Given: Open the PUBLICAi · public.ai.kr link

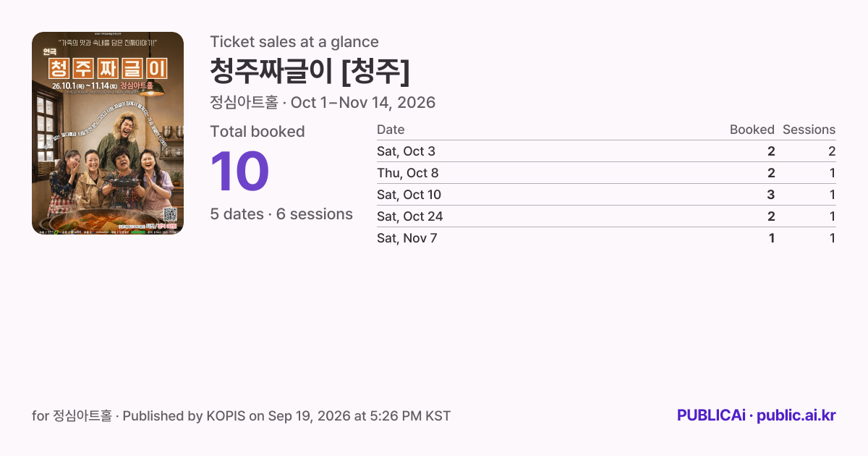Looking at the screenshot, I should pyautogui.click(x=756, y=415).
